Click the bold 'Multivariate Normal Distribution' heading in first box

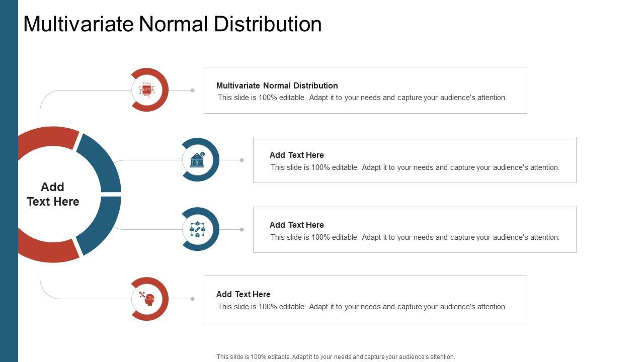(x=277, y=85)
